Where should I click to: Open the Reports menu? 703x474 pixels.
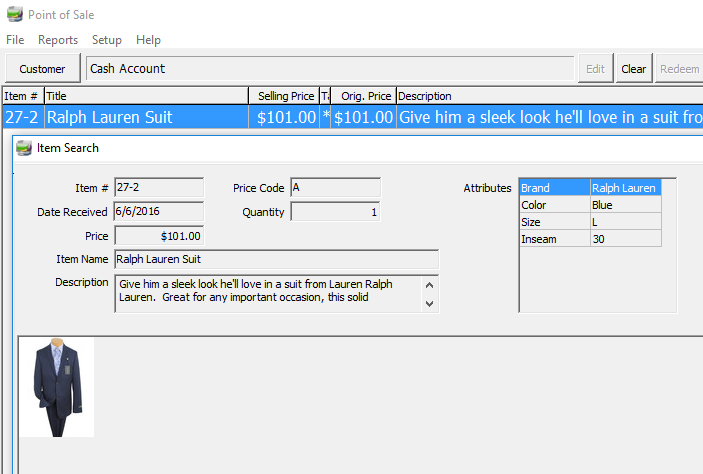58,40
